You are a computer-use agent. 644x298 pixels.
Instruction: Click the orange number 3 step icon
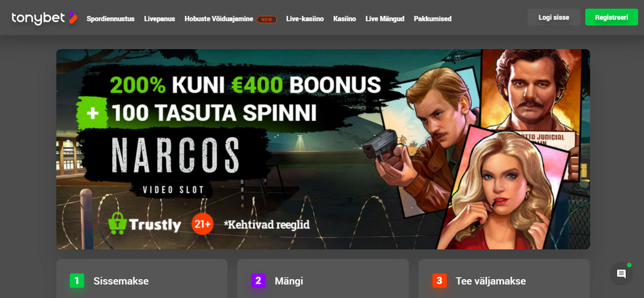pyautogui.click(x=440, y=281)
